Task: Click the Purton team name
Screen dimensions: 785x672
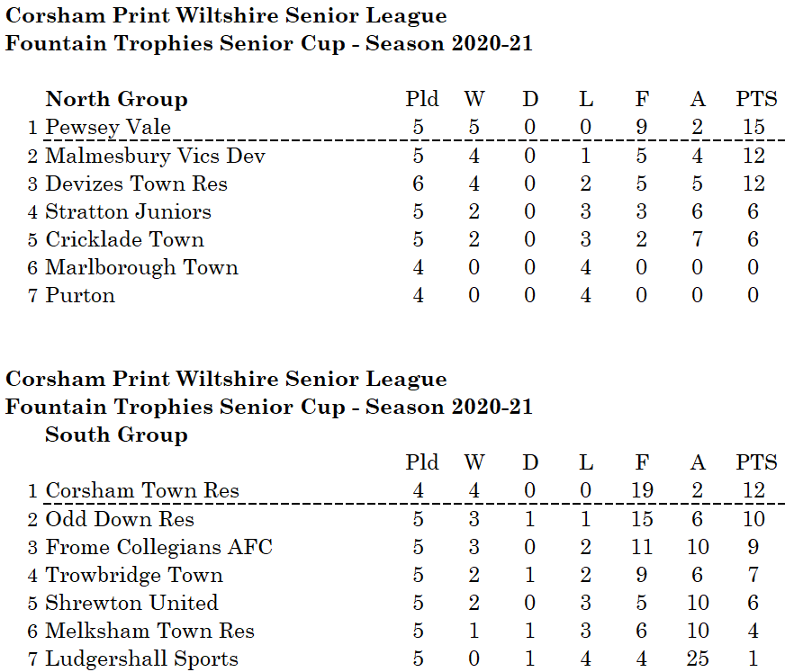Action: point(80,295)
